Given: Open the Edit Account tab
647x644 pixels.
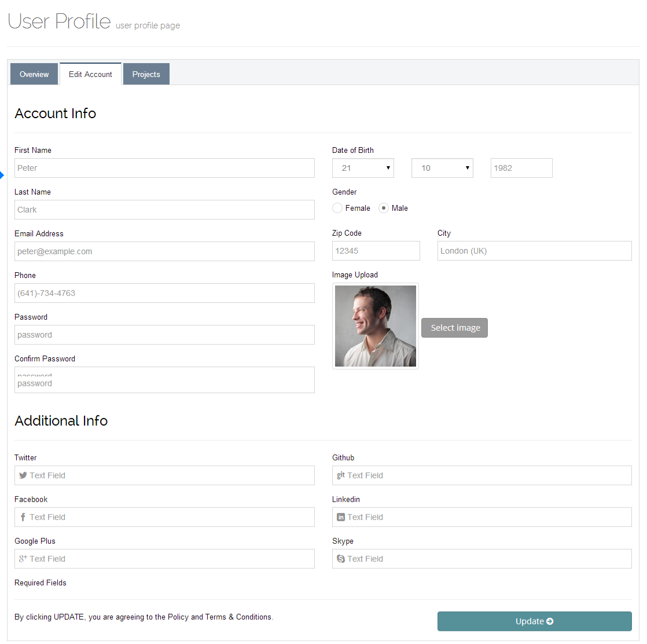Looking at the screenshot, I should (90, 74).
